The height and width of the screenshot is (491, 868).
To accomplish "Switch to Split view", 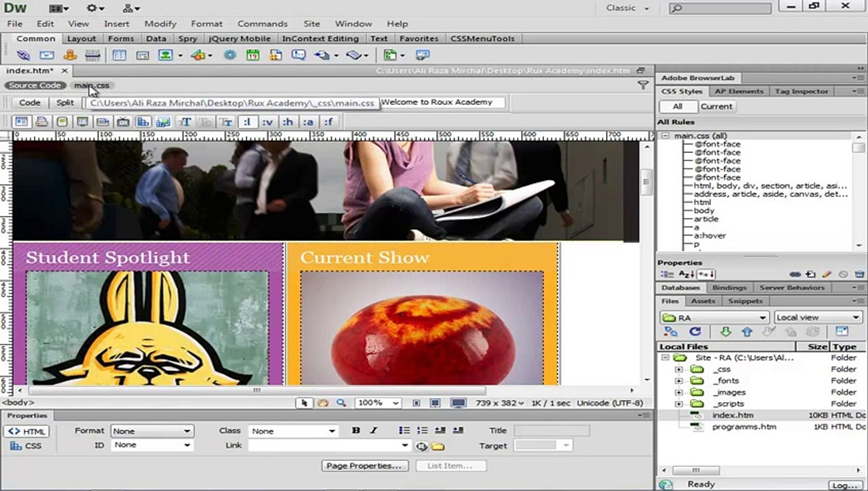I will tap(65, 102).
